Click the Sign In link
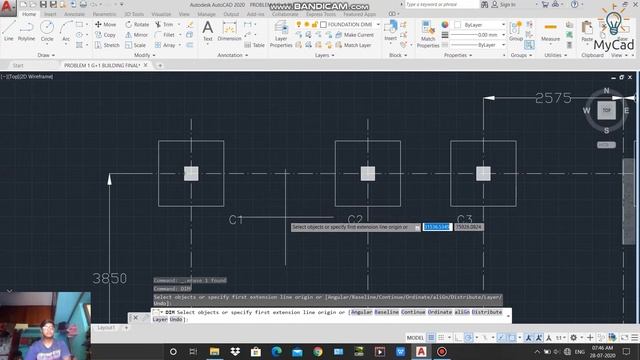The height and width of the screenshot is (360, 640). pos(504,4)
